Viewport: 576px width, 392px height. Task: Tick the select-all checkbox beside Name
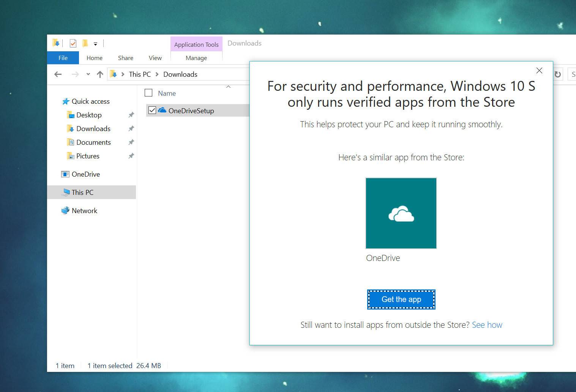(x=149, y=93)
